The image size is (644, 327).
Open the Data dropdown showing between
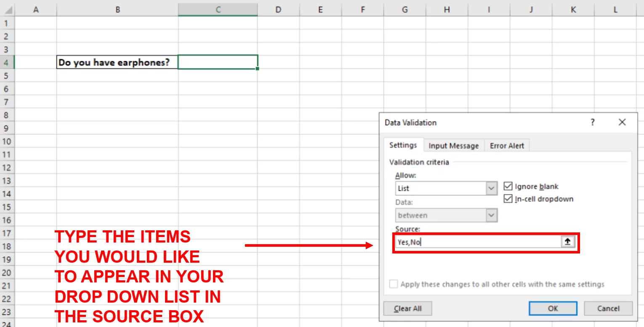(491, 215)
